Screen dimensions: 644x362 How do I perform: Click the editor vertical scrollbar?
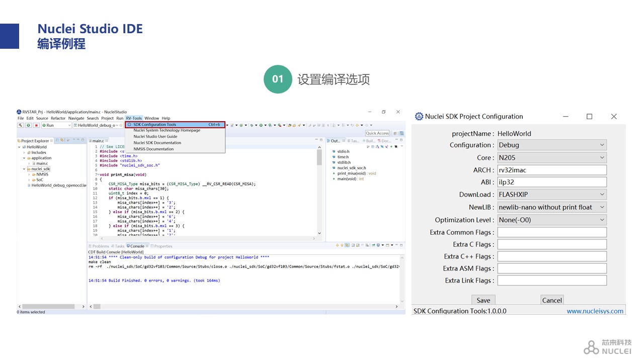319,191
